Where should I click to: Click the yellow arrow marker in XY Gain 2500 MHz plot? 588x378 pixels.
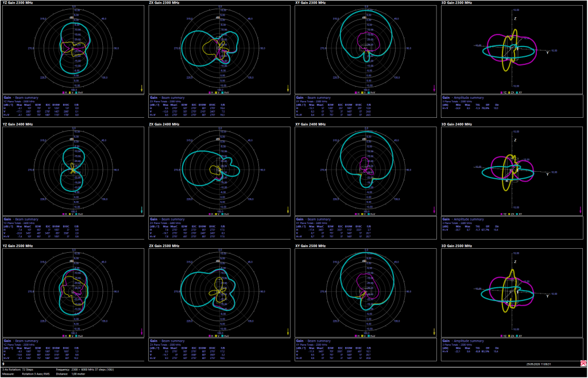[x=434, y=331]
